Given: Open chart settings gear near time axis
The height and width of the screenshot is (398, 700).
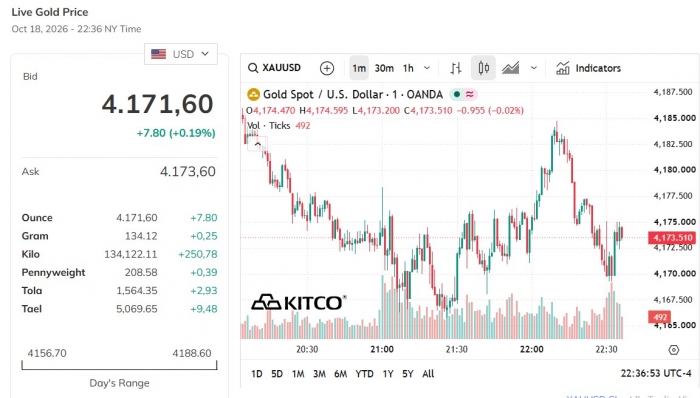Looking at the screenshot, I should pyautogui.click(x=674, y=350).
